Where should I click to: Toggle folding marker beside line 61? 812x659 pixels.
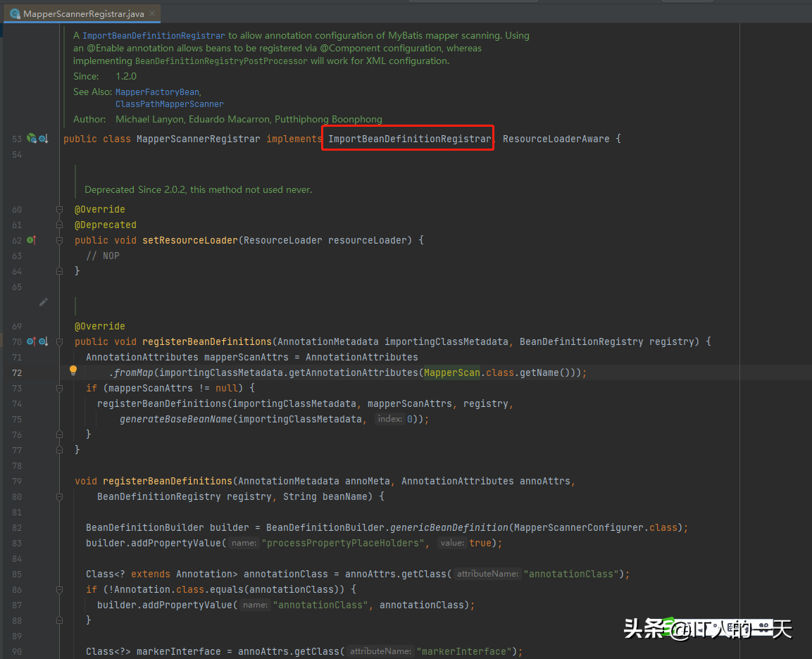pyautogui.click(x=59, y=225)
